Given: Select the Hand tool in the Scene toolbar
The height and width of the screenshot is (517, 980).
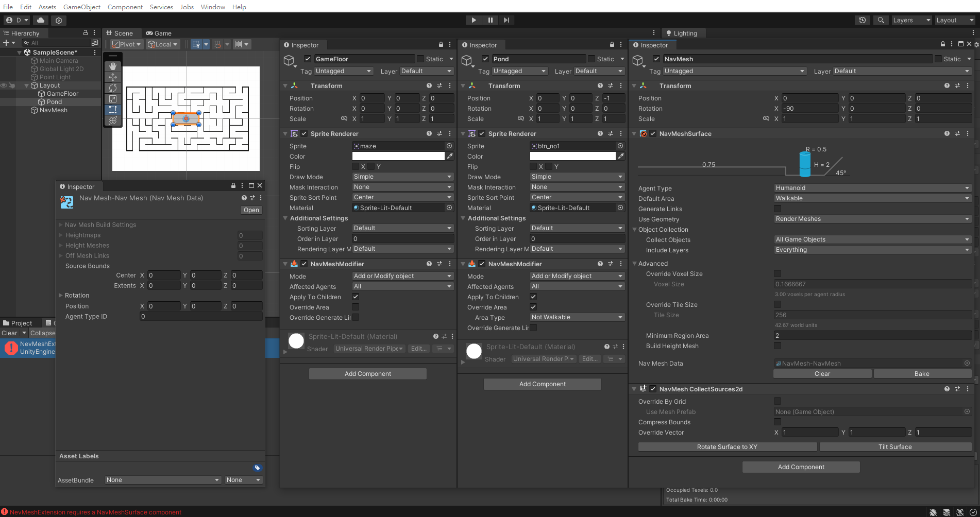Looking at the screenshot, I should tap(113, 66).
